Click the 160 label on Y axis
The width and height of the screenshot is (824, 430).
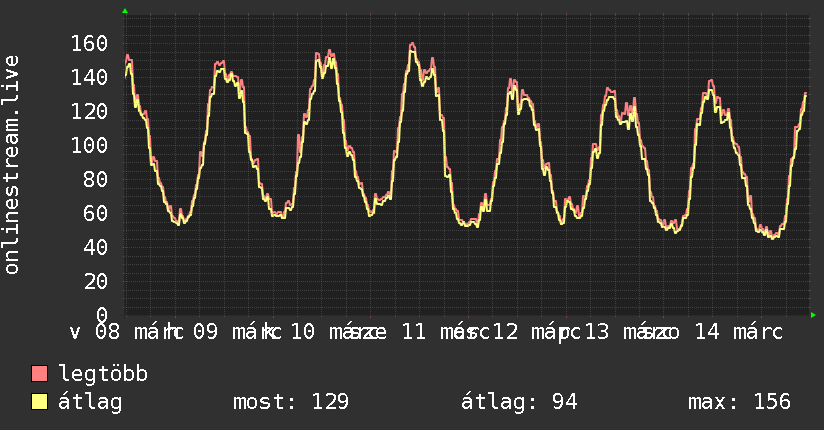click(x=89, y=43)
